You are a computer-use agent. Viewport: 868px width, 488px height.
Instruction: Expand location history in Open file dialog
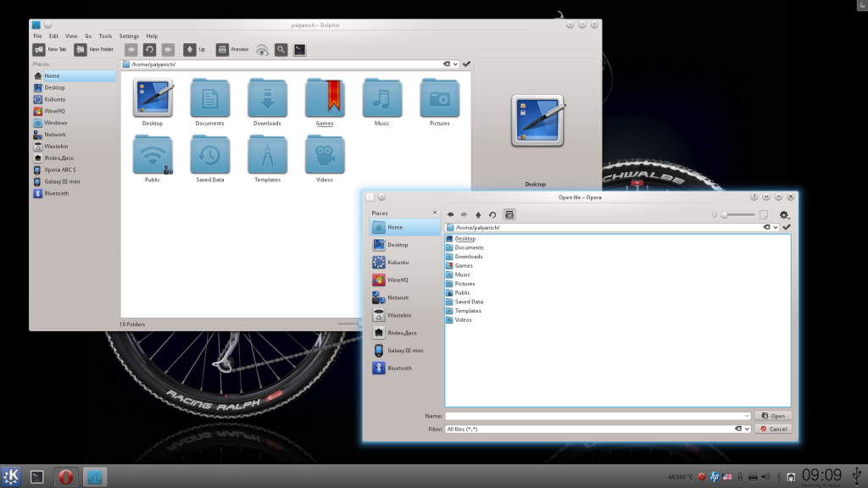776,227
